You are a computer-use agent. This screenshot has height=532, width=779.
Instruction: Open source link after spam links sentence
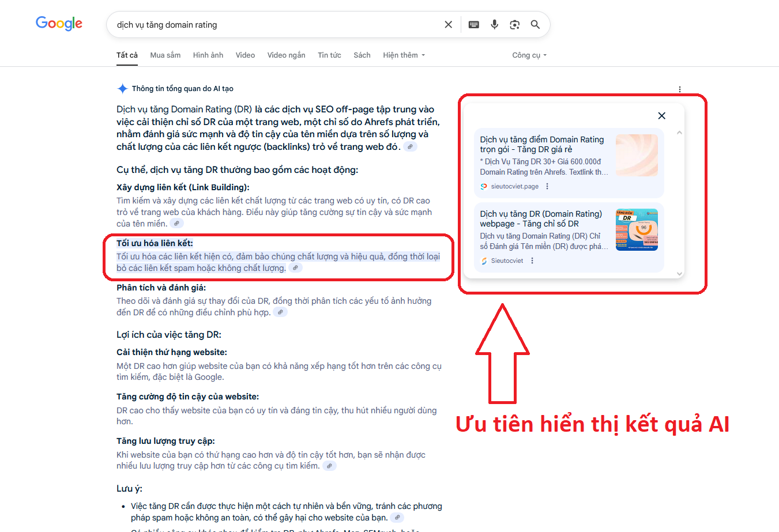295,268
